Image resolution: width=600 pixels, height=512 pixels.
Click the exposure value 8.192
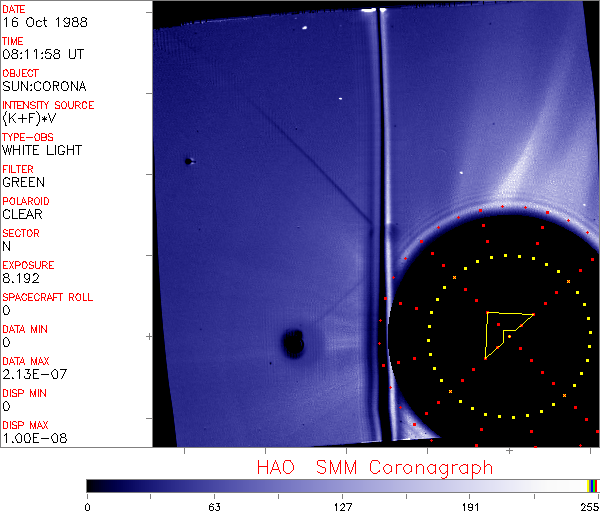click(x=22, y=278)
